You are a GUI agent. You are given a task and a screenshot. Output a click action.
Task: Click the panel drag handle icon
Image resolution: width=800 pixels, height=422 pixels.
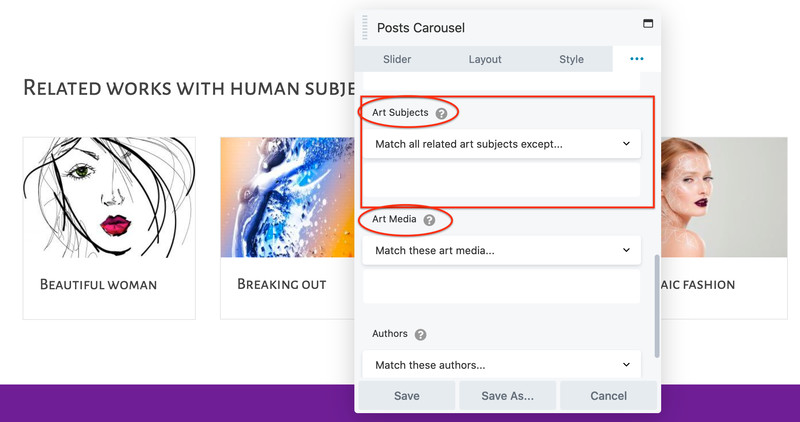pos(365,27)
